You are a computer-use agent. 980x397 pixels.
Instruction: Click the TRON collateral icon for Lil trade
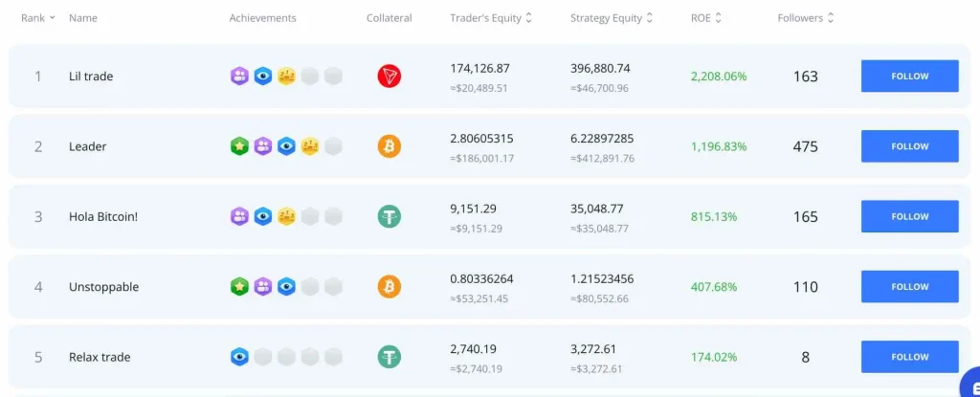pos(389,77)
